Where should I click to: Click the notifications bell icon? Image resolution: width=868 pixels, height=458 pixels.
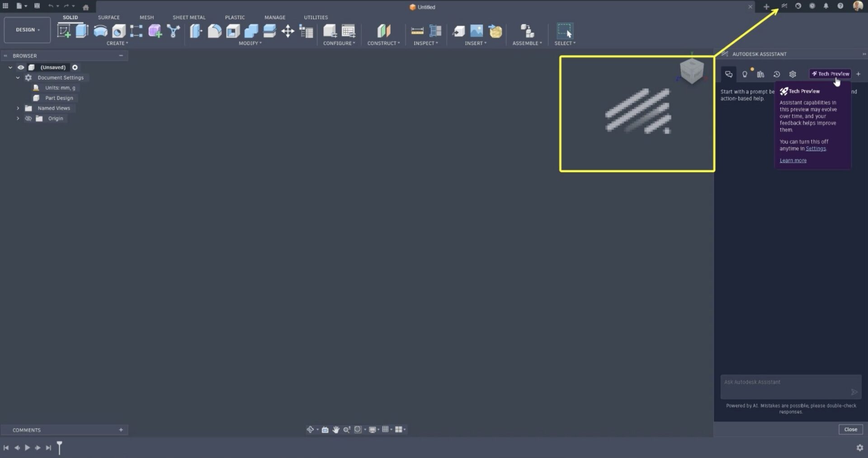pyautogui.click(x=826, y=6)
